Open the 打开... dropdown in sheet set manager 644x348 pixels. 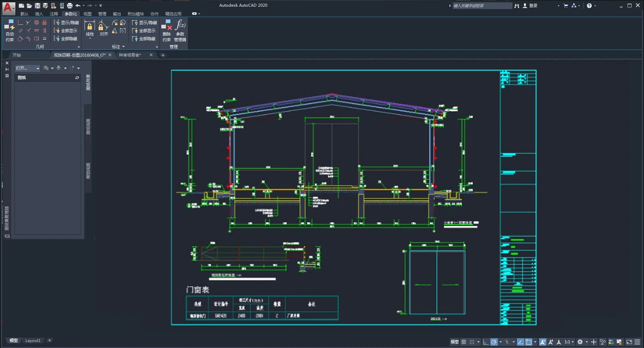(x=28, y=68)
